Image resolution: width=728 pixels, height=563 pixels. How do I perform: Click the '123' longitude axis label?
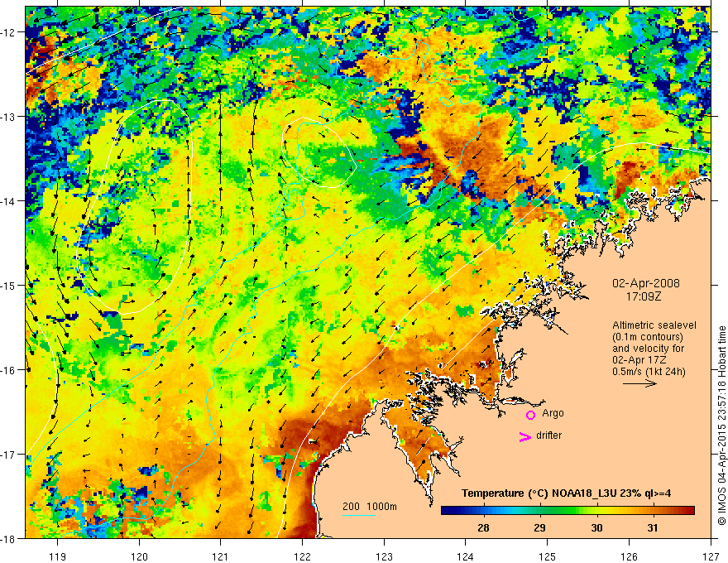(x=384, y=556)
